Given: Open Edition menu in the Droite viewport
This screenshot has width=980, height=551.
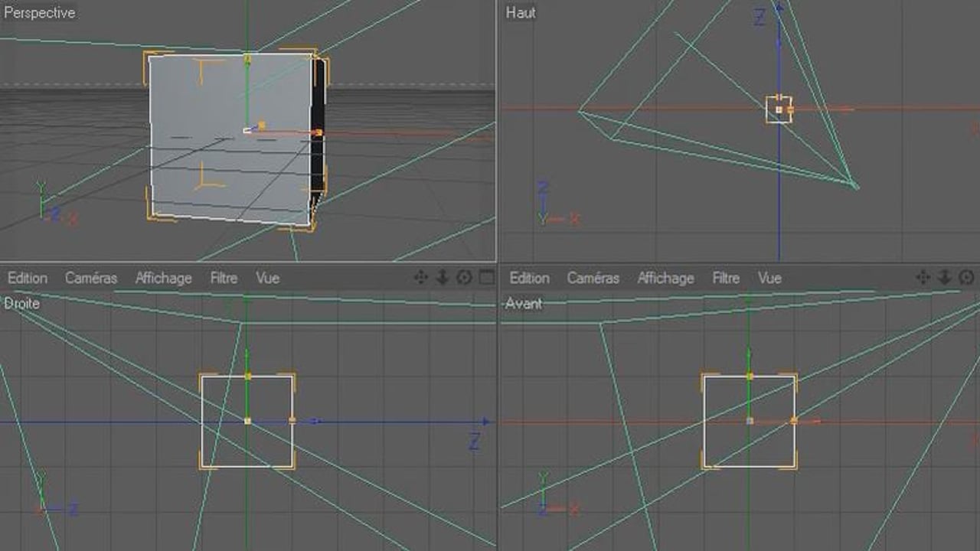Looking at the screenshot, I should pyautogui.click(x=28, y=278).
